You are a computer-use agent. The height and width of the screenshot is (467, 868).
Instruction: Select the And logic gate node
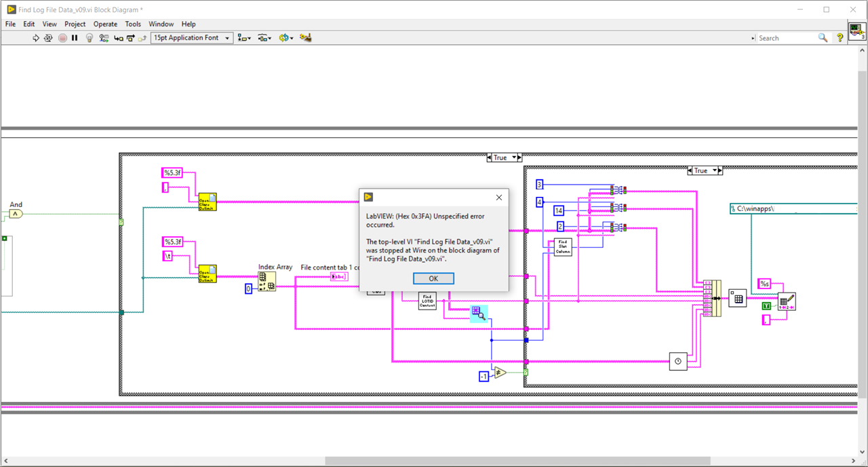(x=16, y=214)
